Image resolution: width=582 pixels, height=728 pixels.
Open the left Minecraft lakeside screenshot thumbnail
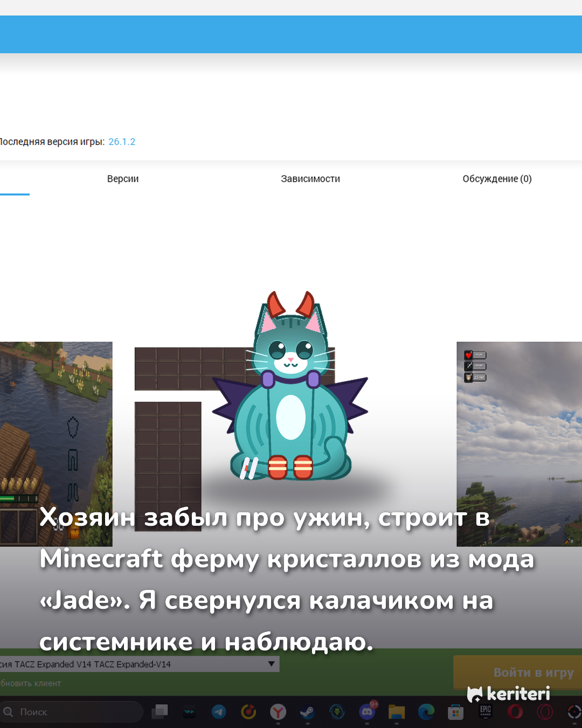pyautogui.click(x=56, y=444)
